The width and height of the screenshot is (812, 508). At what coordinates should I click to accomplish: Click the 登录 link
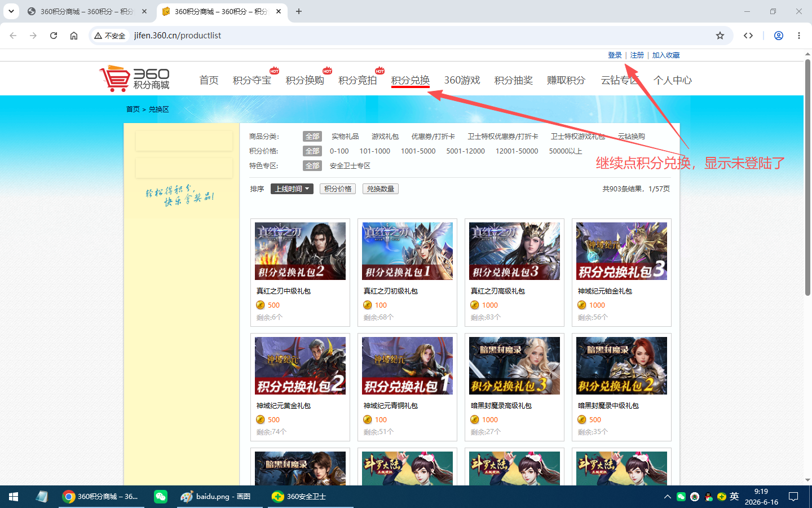pos(615,55)
